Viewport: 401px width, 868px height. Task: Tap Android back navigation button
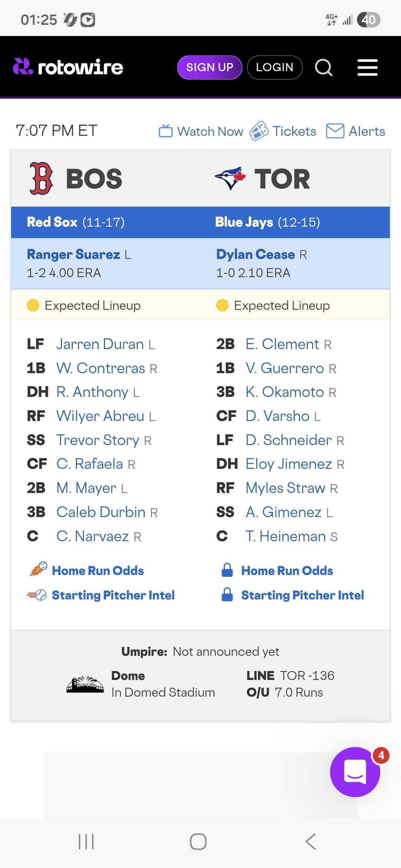tap(311, 841)
